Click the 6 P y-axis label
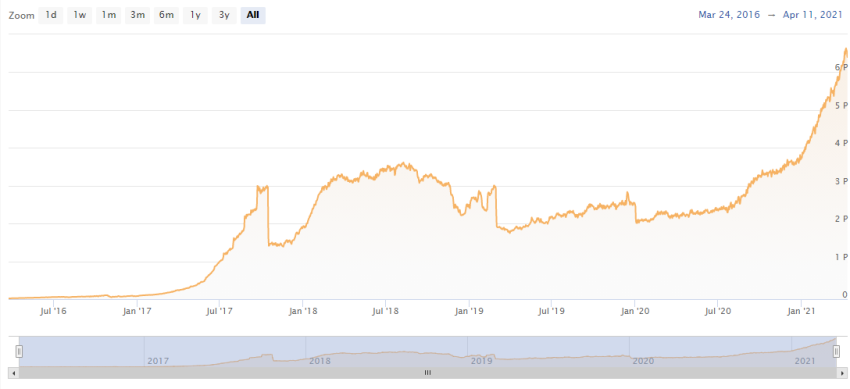Image resolution: width=850 pixels, height=389 pixels. click(x=841, y=67)
